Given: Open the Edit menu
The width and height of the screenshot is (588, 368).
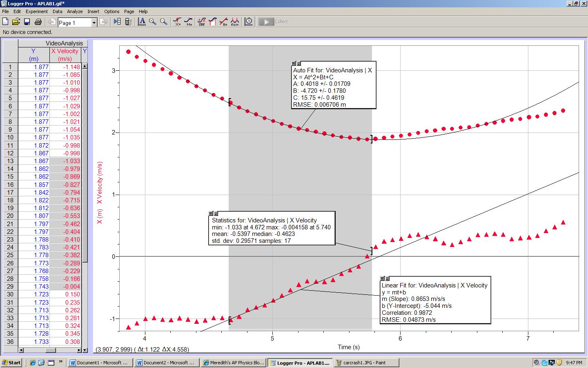Looking at the screenshot, I should pos(17,11).
